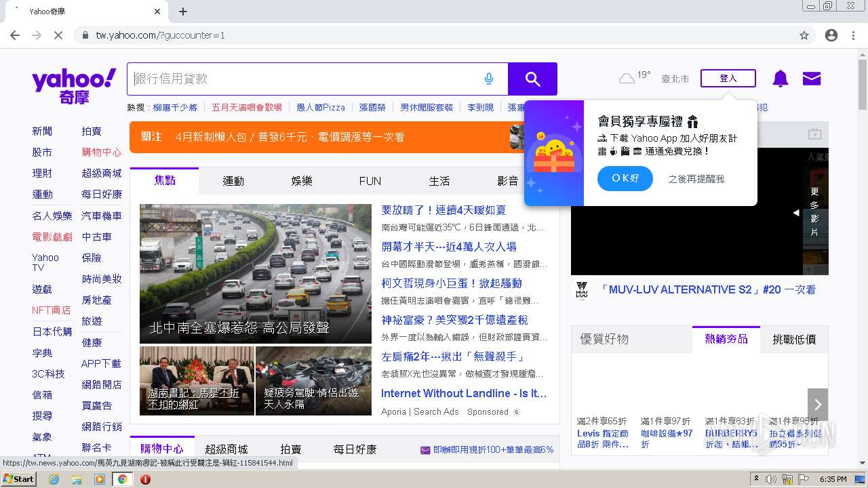The image size is (868, 488).
Task: Open the 購物中心 sidebar link
Action: (x=102, y=152)
